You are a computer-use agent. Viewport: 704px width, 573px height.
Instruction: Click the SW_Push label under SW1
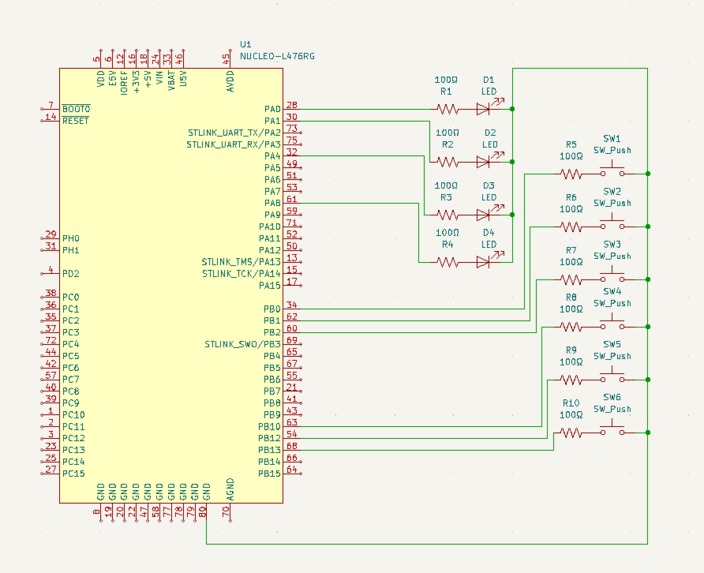point(612,150)
